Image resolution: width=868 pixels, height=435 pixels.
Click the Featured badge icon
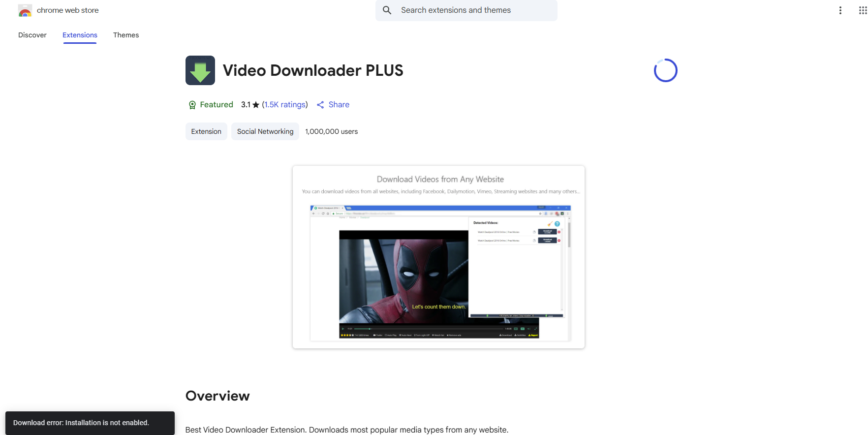click(192, 105)
